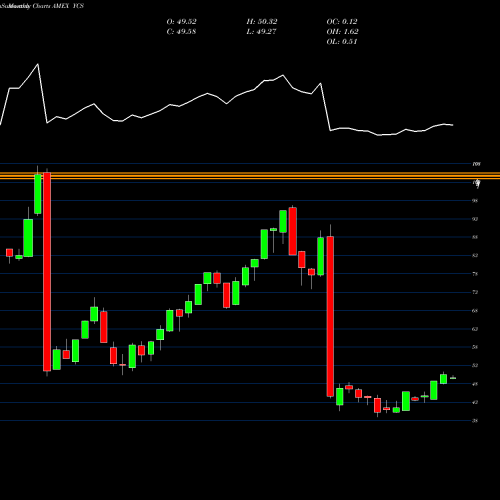
Task: Click the 72 price axis label
Action: click(x=475, y=292)
